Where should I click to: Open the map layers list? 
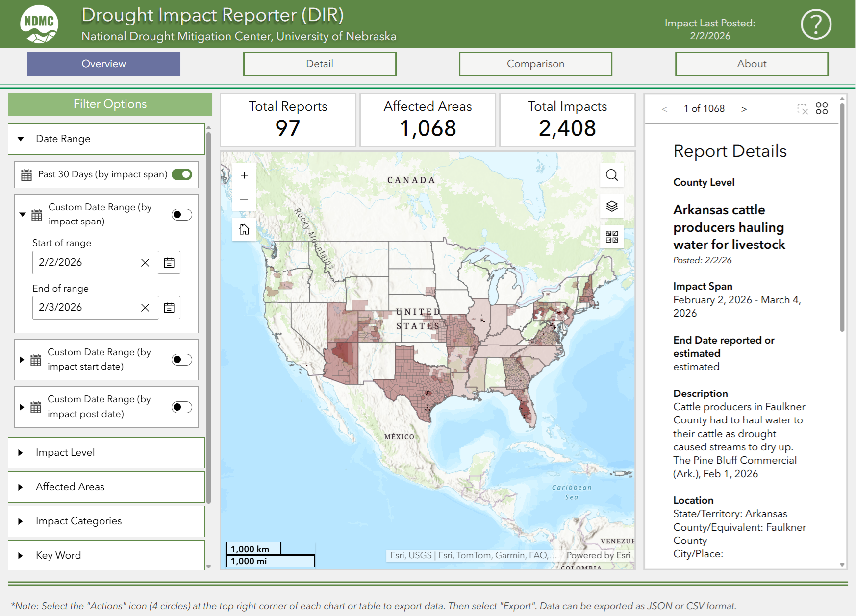[611, 206]
